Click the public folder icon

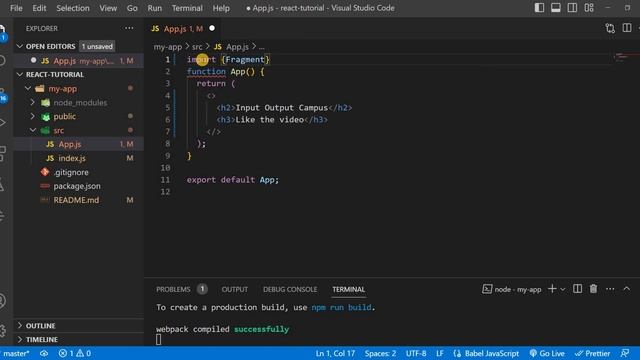[x=45, y=116]
